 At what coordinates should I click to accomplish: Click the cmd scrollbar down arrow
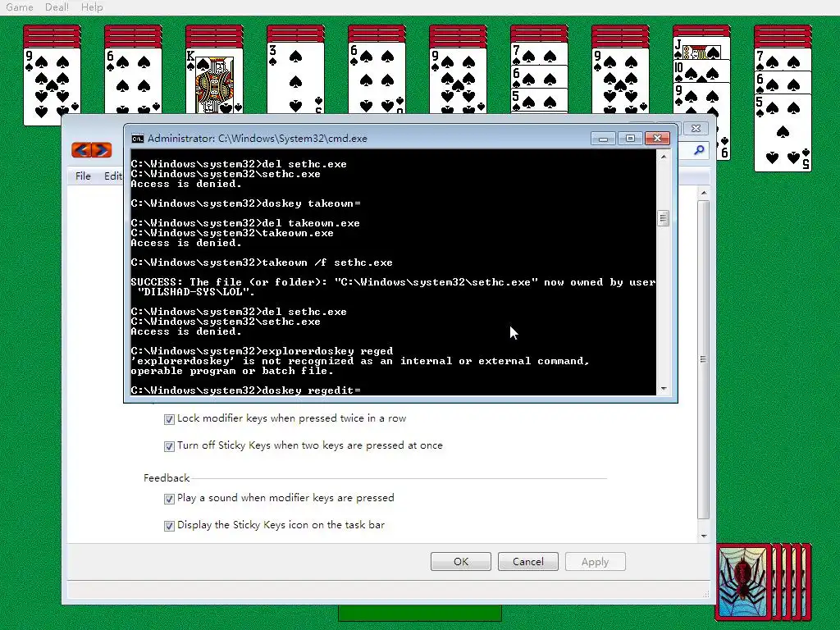tap(664, 389)
